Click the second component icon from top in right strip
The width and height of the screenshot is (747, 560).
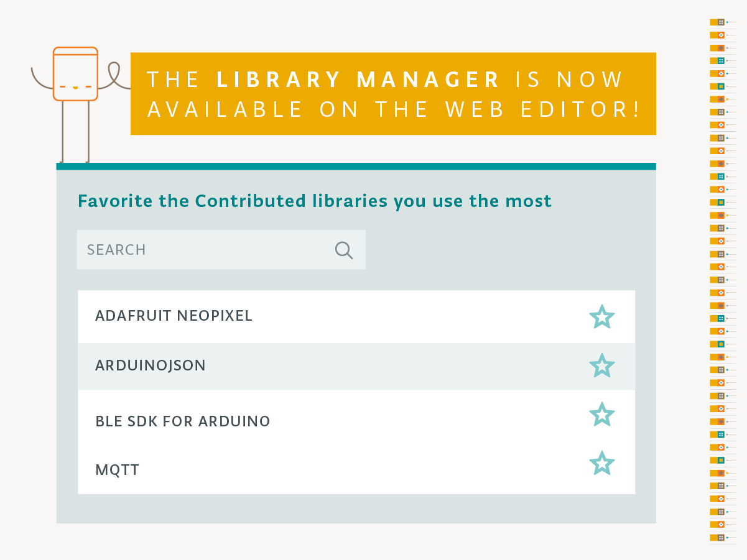(718, 35)
